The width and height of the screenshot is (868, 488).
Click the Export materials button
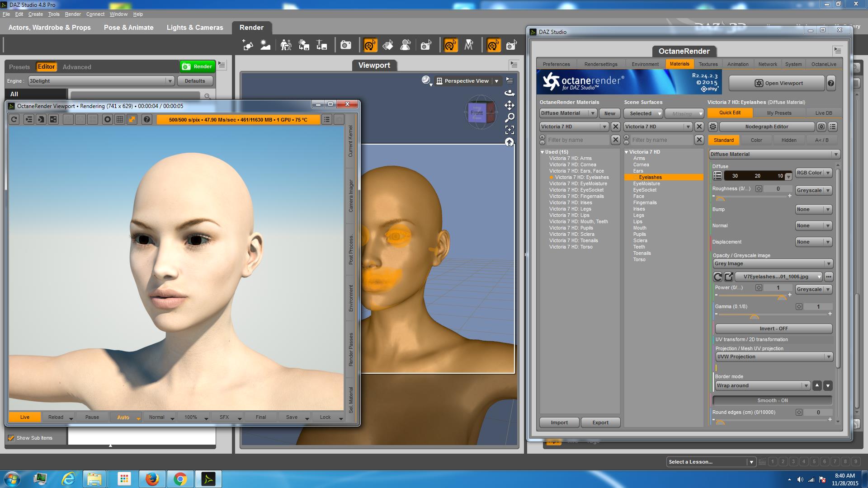(600, 422)
